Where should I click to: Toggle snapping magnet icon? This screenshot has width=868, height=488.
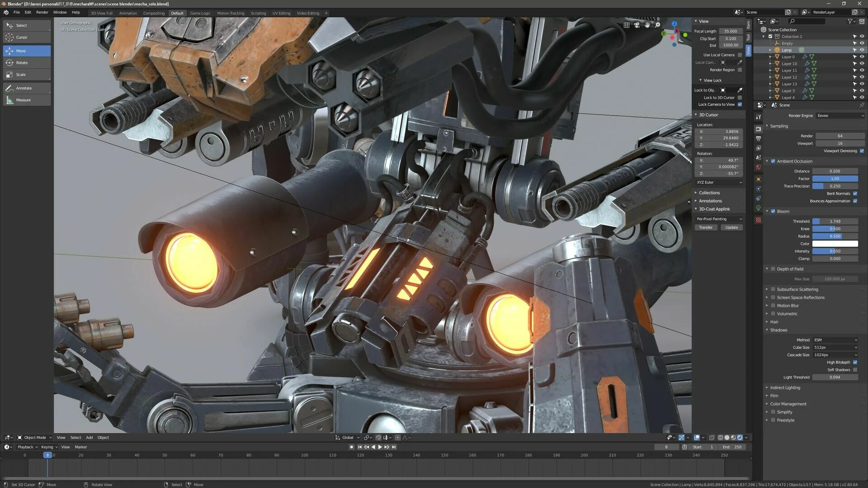pyautogui.click(x=378, y=437)
